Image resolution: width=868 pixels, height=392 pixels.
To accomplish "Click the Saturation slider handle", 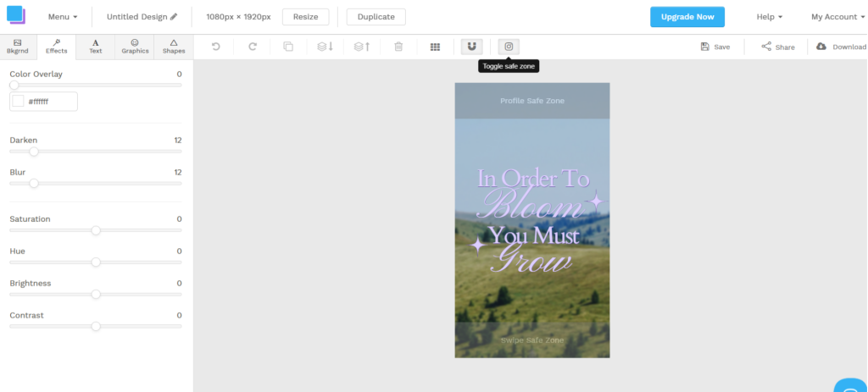I will coord(96,230).
